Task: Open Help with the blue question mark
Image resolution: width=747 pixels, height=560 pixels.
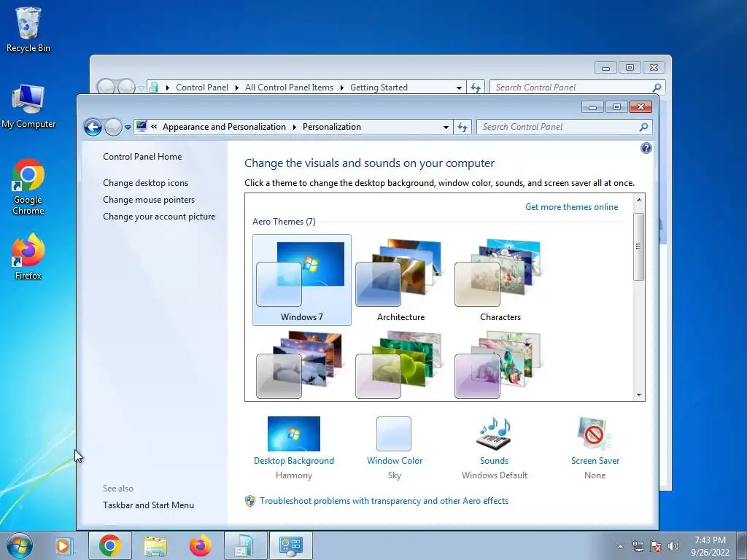Action: coord(646,148)
